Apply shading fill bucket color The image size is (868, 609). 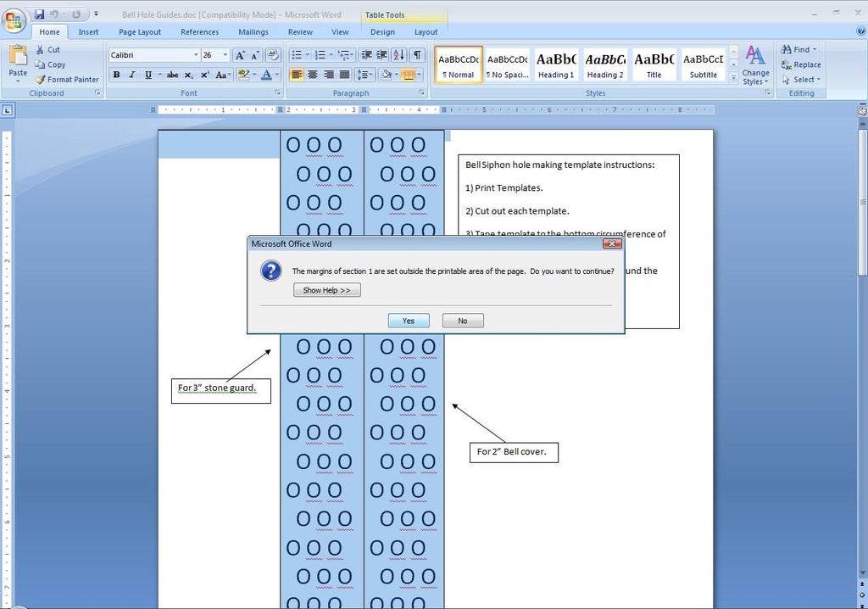coord(387,75)
